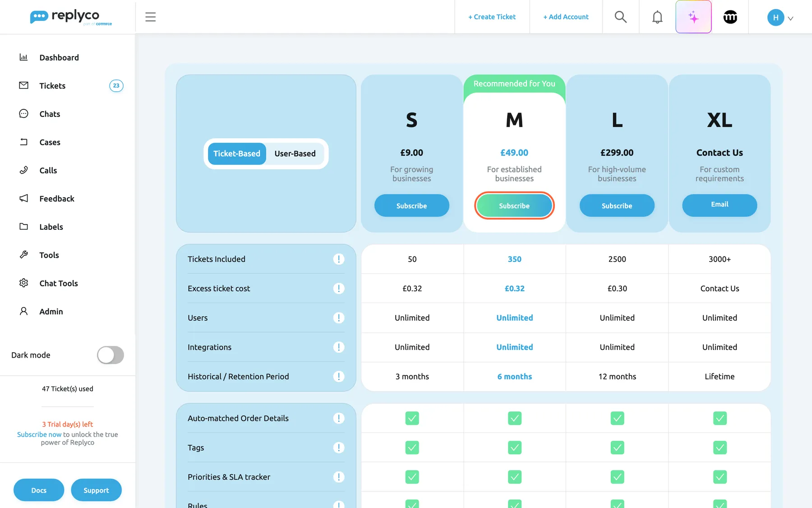Viewport: 812px width, 508px height.
Task: Open the Docs button
Action: (39, 490)
